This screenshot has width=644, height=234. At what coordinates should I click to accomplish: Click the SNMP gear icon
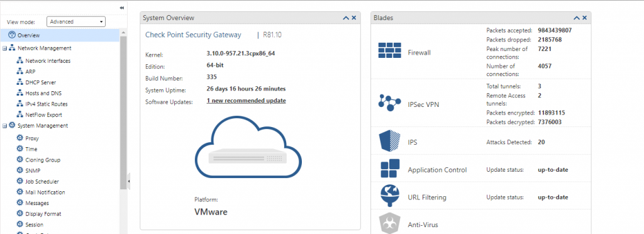19,170
